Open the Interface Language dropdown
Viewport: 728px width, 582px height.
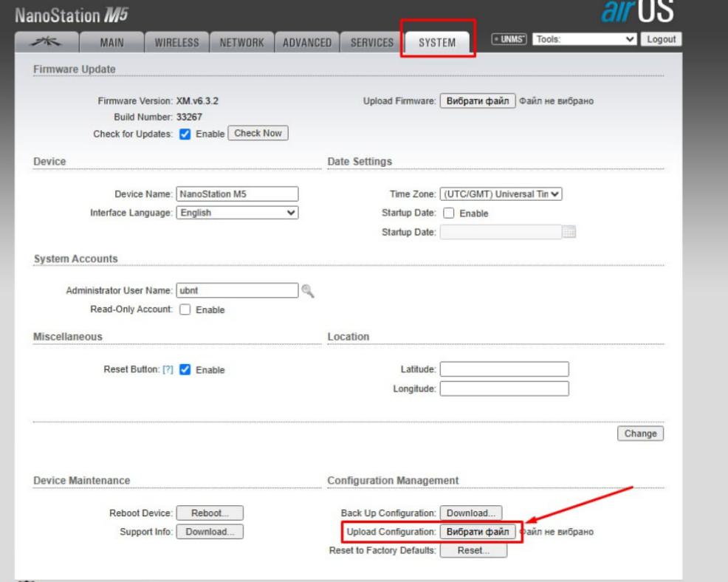pyautogui.click(x=237, y=213)
